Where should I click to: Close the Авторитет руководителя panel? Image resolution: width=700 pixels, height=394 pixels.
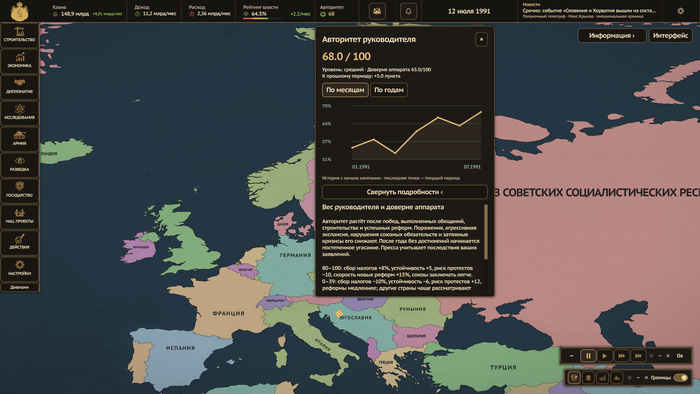pos(481,40)
